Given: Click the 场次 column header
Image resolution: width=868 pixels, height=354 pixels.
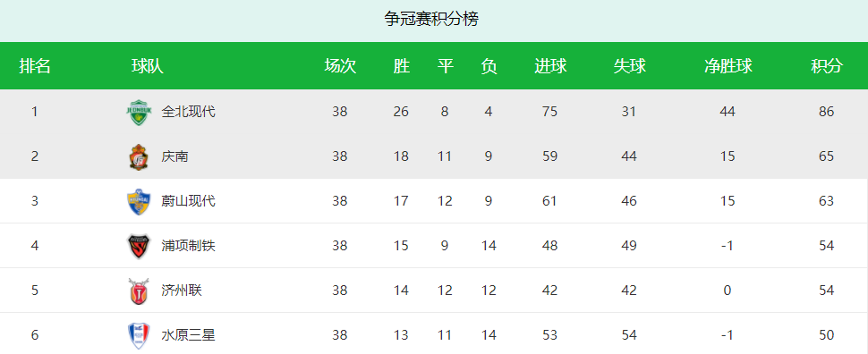Looking at the screenshot, I should 340,66.
